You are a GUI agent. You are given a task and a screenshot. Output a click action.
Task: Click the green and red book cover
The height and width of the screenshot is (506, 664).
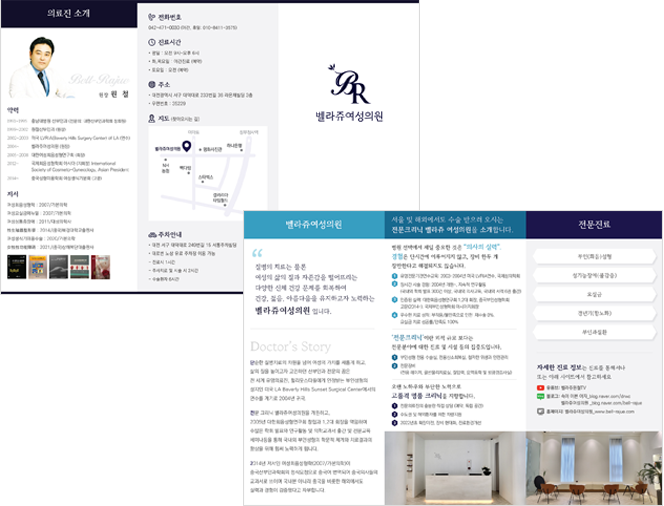[80, 267]
